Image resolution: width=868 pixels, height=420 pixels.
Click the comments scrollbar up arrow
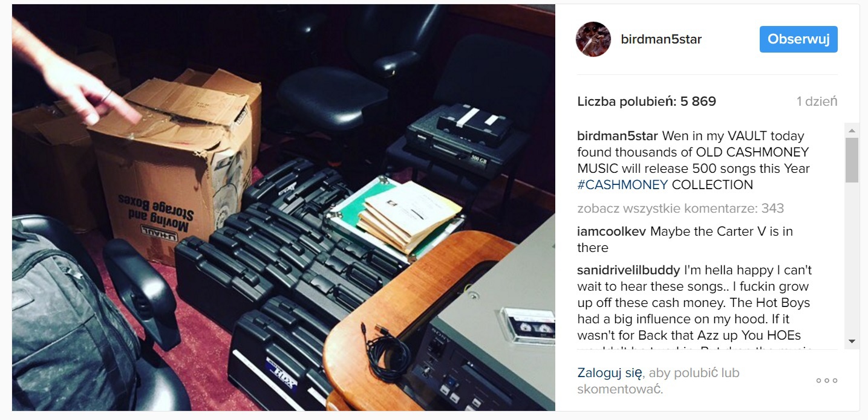[x=852, y=131]
